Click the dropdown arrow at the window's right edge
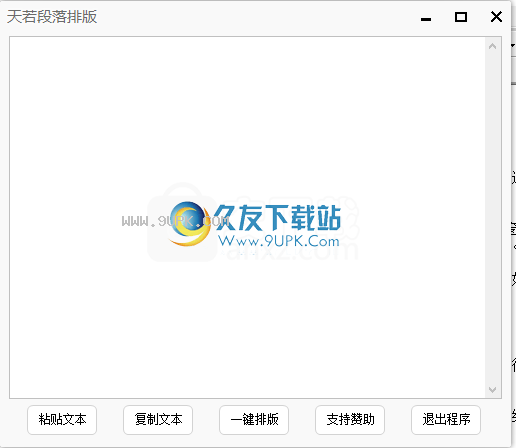The width and height of the screenshot is (516, 448). point(513,45)
